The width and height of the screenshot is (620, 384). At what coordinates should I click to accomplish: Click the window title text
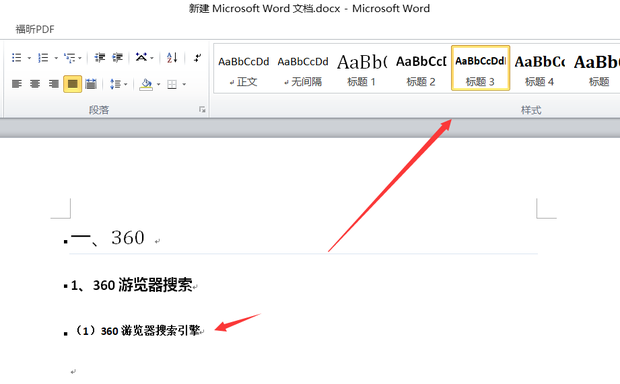coord(309,9)
